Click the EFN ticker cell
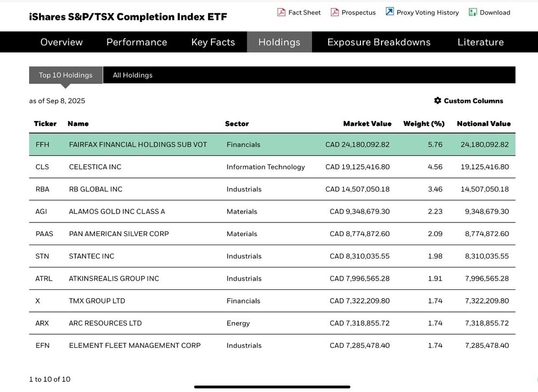 [43, 345]
